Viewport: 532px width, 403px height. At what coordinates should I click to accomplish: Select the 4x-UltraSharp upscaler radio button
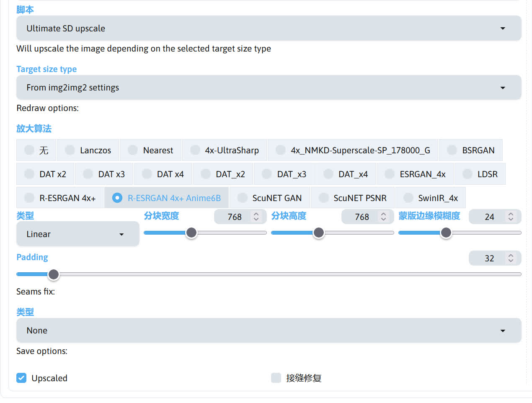click(195, 150)
